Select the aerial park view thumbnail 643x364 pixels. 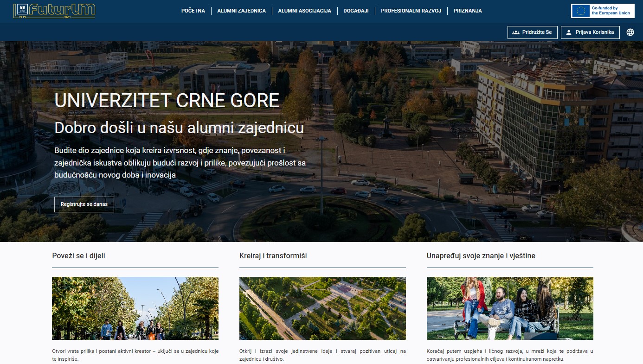322,308
